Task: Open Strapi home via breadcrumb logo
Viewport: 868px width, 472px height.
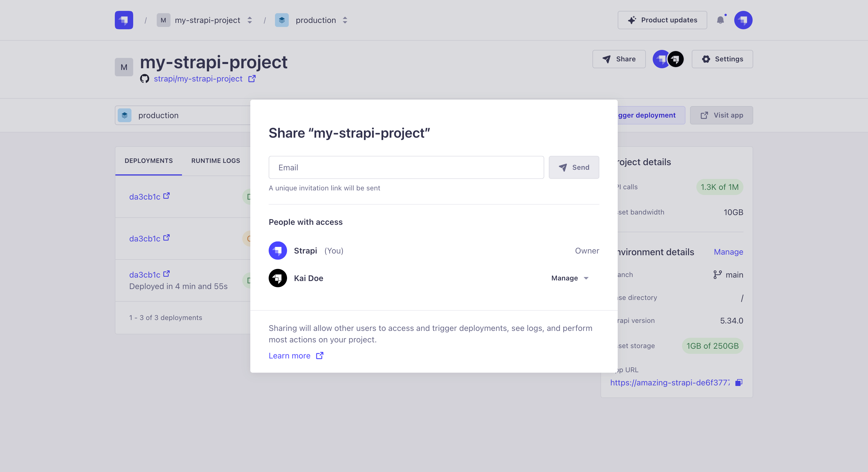Action: [x=123, y=20]
